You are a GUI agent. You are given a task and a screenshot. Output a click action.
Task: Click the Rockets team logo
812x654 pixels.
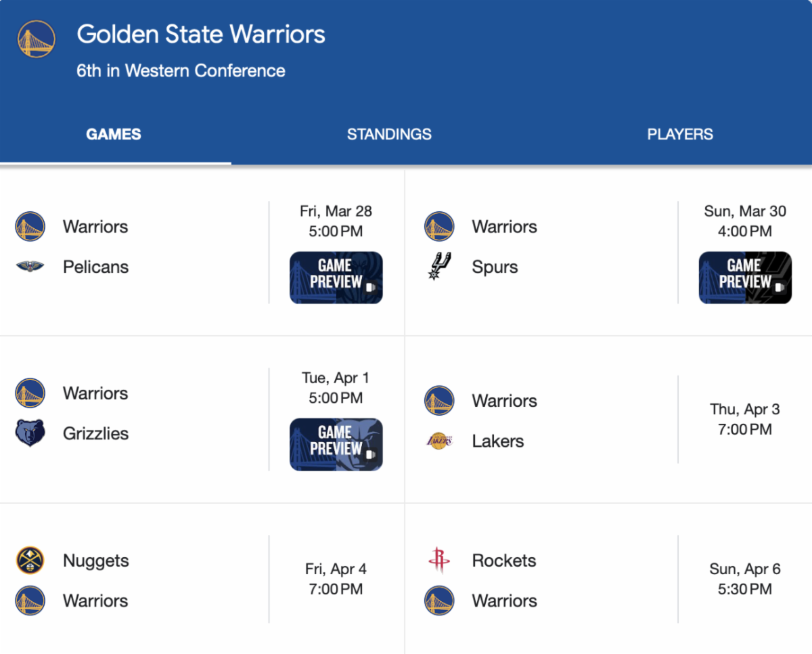coord(439,561)
